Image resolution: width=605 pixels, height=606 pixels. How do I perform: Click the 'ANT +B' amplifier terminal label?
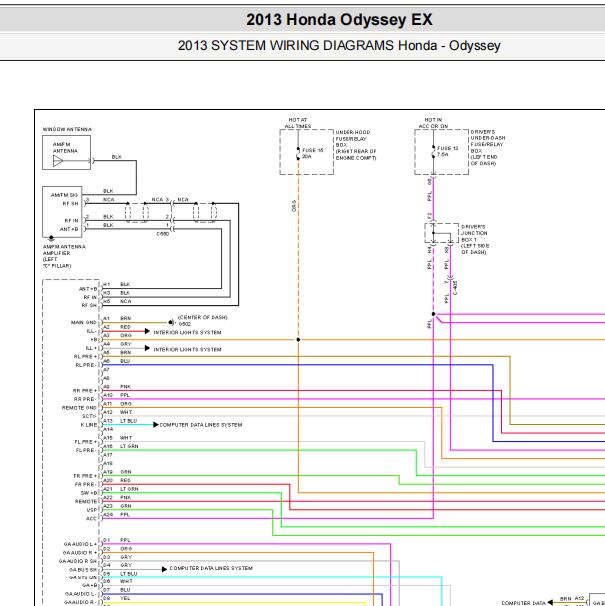click(x=69, y=229)
